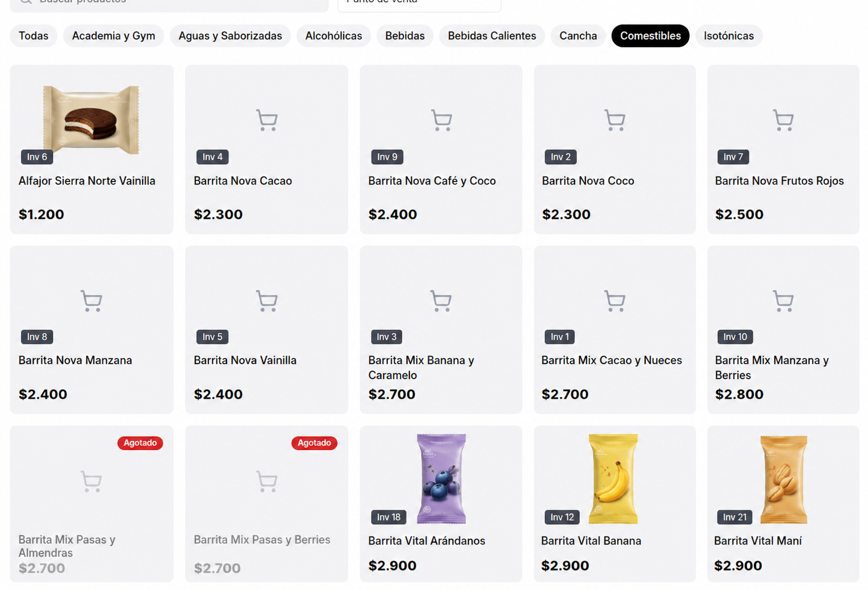The height and width of the screenshot is (590, 868).
Task: Click the cart icon on Barrita Nova Vainilla
Action: click(x=267, y=301)
